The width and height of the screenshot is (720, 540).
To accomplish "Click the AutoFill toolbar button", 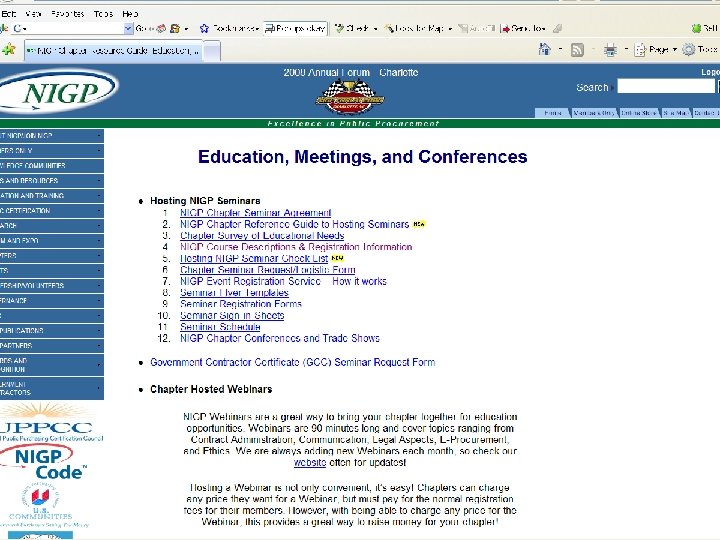I will (477, 28).
